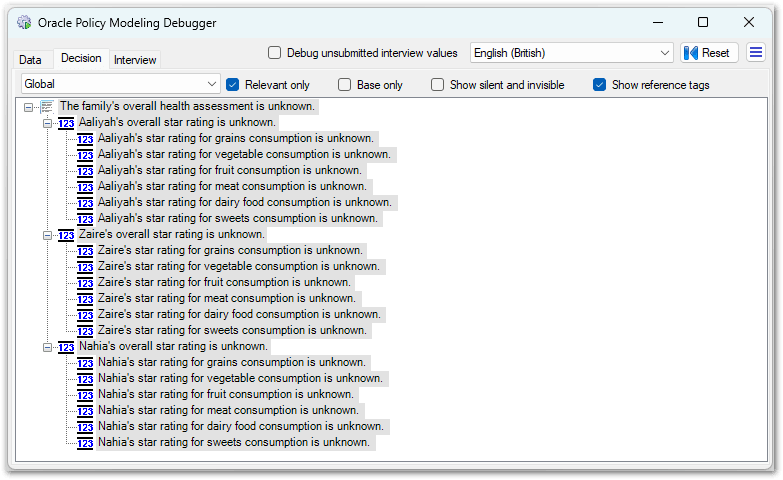This screenshot has height=480, width=783.
Task: Click number icon for Zaire's dairy food rating
Action: pos(85,315)
